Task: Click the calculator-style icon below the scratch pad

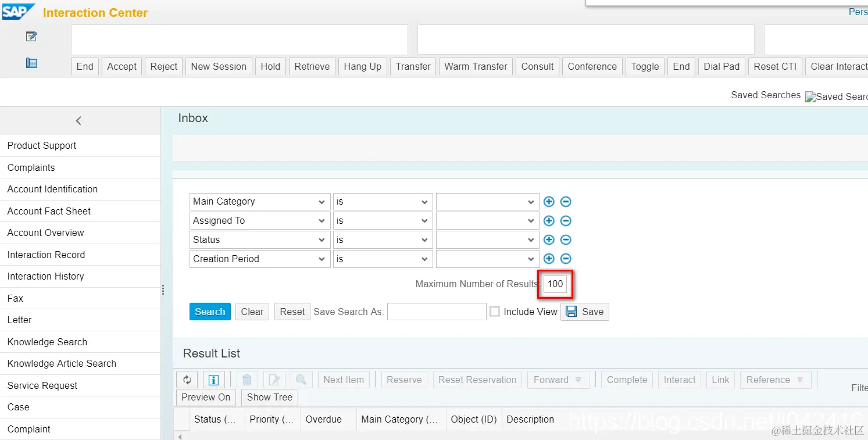Action: click(31, 63)
